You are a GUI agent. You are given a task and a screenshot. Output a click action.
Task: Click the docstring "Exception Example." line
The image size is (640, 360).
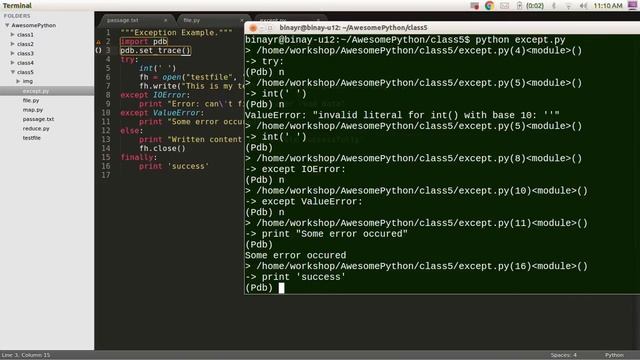coord(176,33)
